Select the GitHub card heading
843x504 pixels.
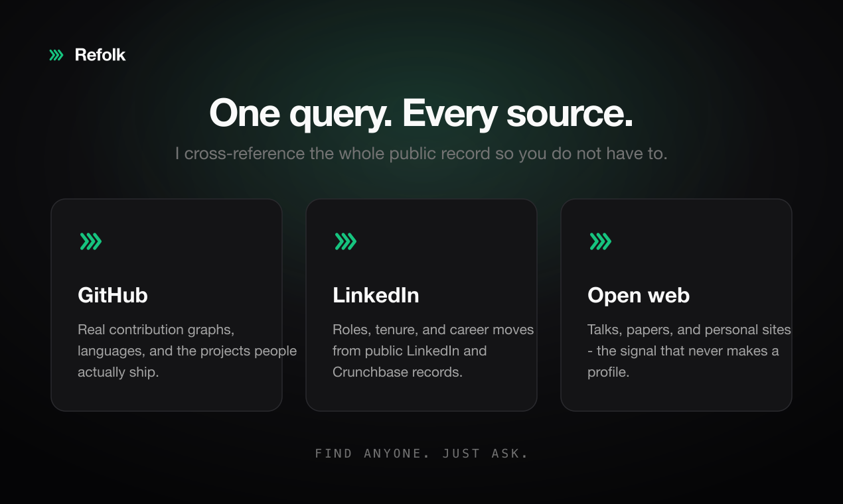[x=113, y=295]
